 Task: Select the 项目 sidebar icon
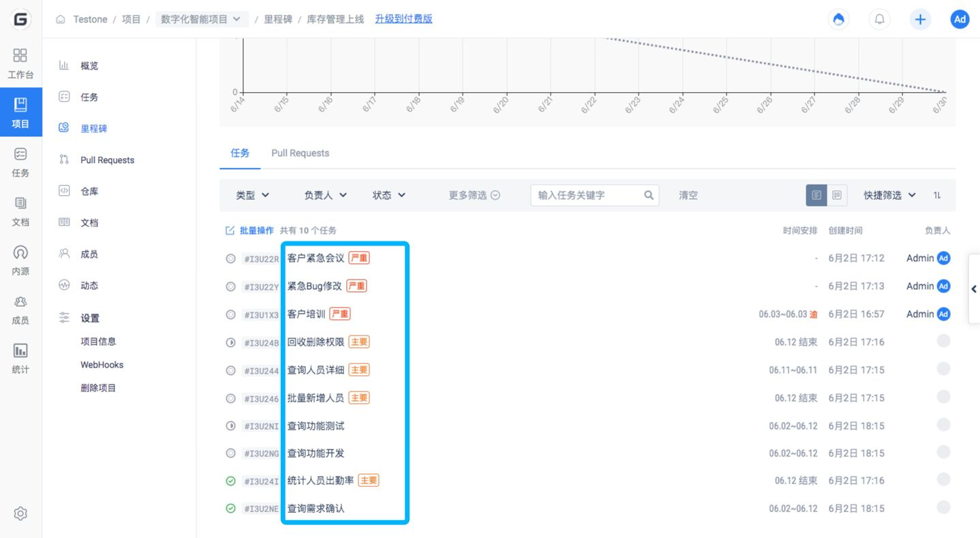click(20, 113)
